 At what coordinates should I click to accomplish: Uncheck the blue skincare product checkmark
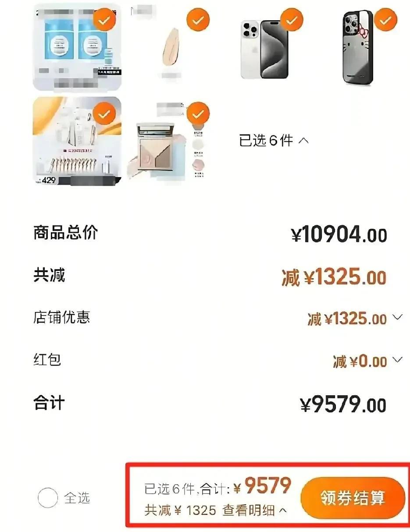tap(104, 19)
